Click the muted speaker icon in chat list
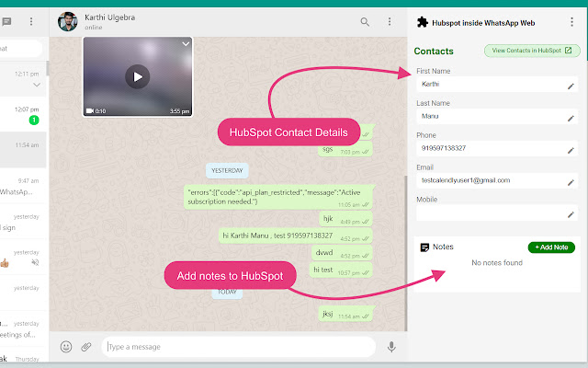 pyautogui.click(x=35, y=262)
